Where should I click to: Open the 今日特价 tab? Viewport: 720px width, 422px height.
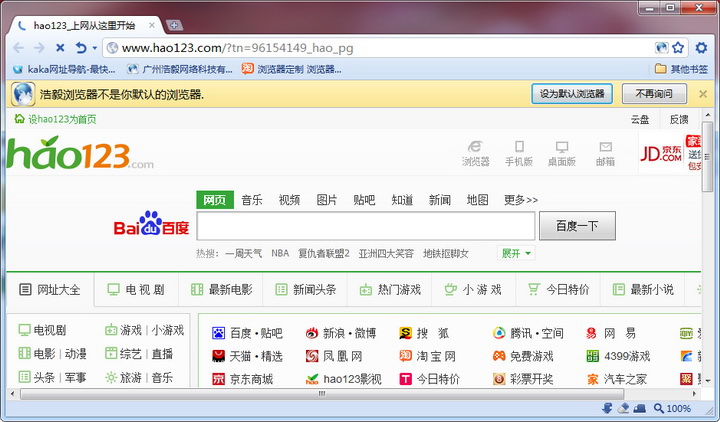(559, 290)
